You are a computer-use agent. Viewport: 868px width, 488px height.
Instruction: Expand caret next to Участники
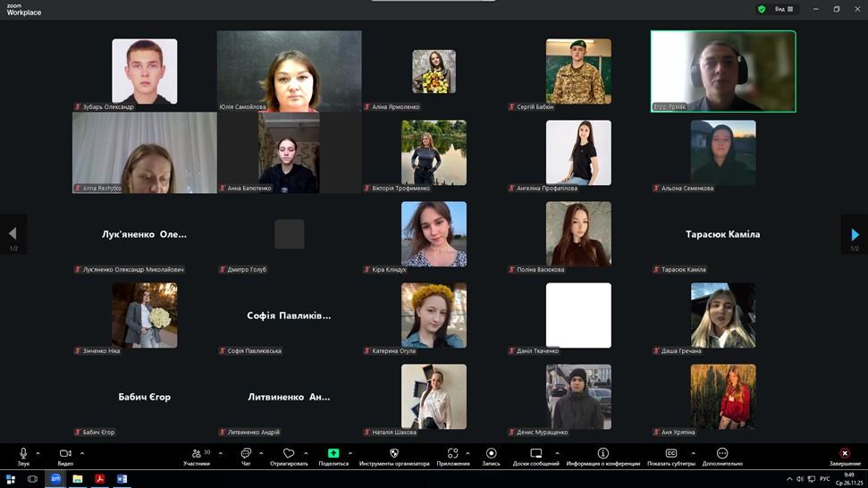[220, 453]
